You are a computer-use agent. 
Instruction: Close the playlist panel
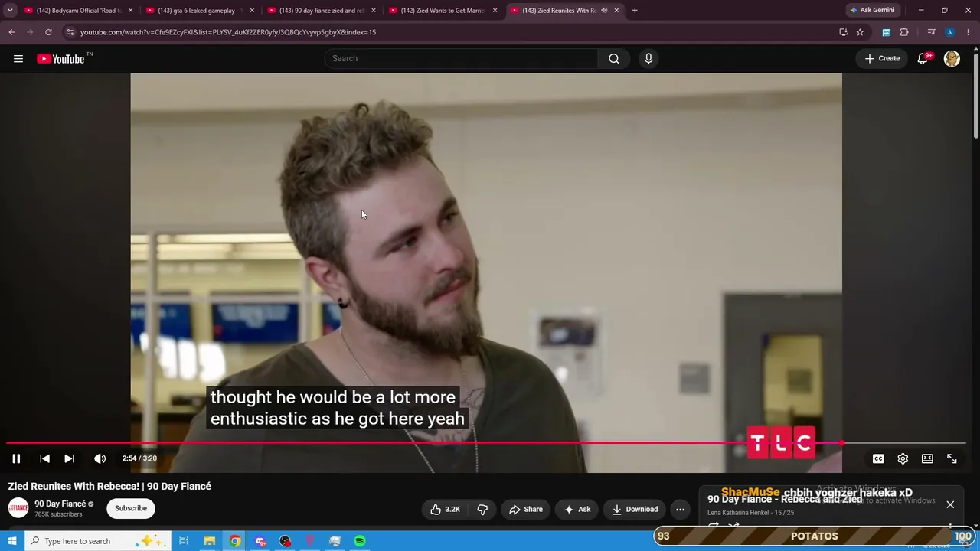pos(950,504)
